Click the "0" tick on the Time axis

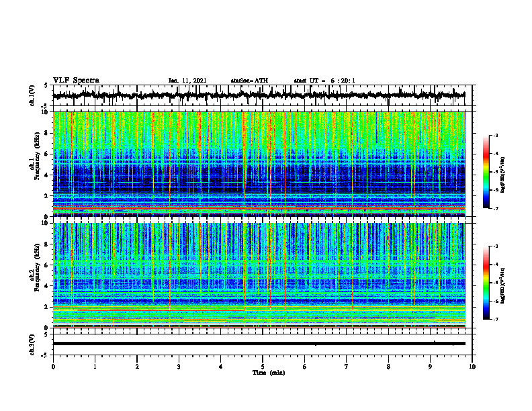(x=53, y=367)
